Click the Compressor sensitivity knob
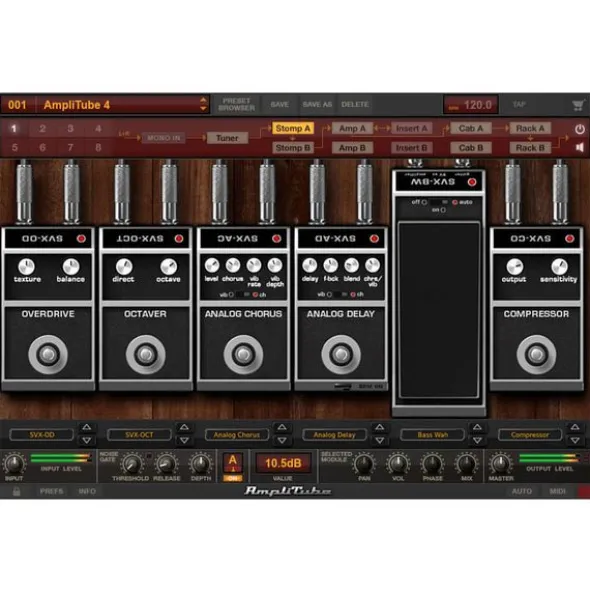Screen dimensions: 590x591 click(559, 267)
